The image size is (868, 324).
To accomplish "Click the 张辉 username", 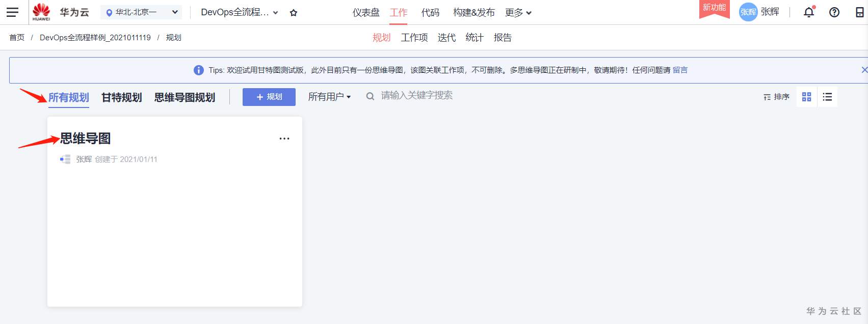I will (x=770, y=12).
